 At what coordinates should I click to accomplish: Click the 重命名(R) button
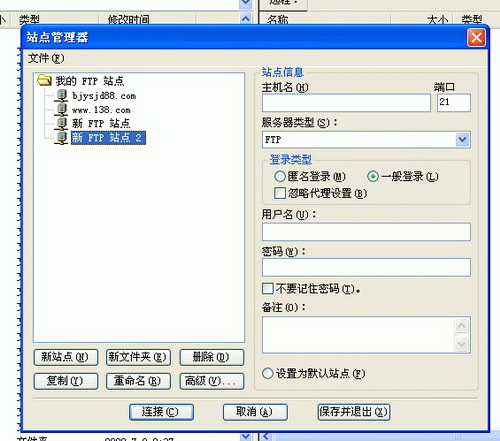pyautogui.click(x=138, y=381)
